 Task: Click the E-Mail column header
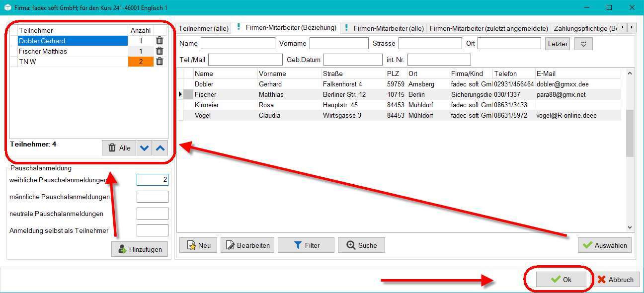tap(578, 73)
